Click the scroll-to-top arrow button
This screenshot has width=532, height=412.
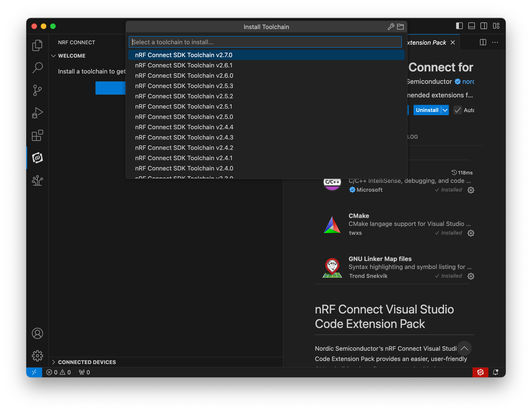(464, 348)
